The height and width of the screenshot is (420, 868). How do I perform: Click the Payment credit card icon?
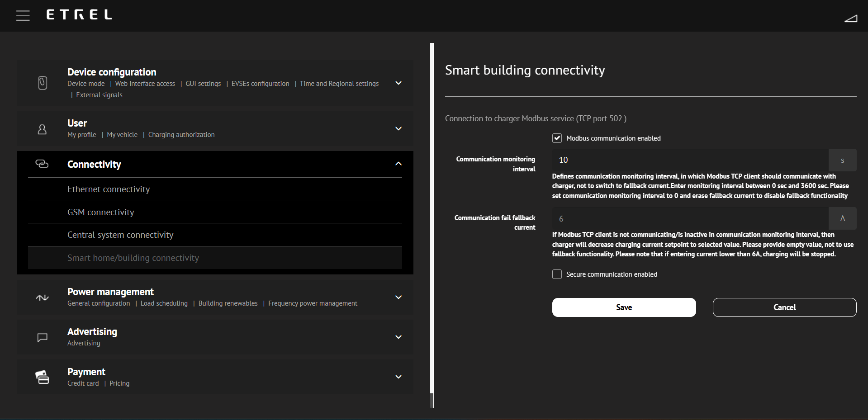(42, 377)
